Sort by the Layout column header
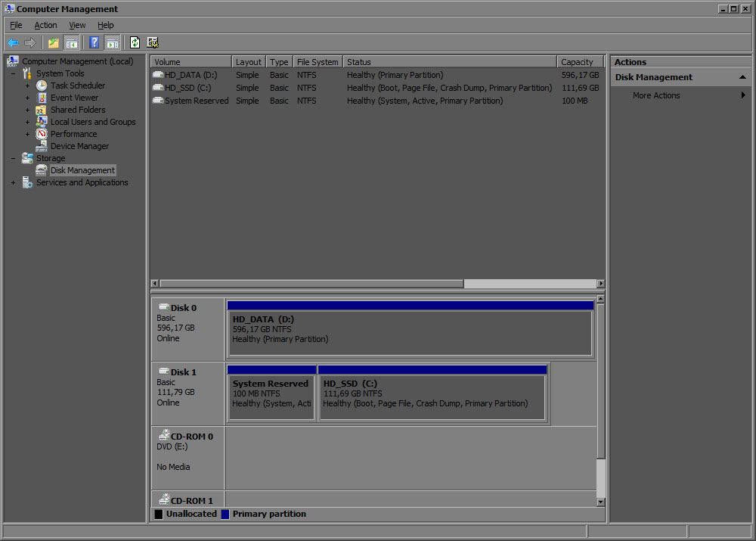 tap(249, 62)
